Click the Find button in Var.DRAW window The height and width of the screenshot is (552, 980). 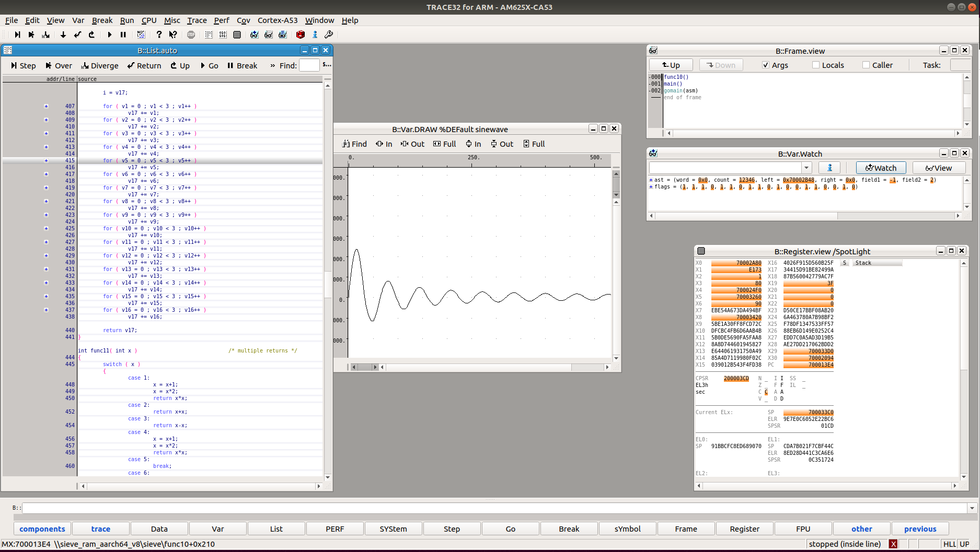tap(354, 144)
